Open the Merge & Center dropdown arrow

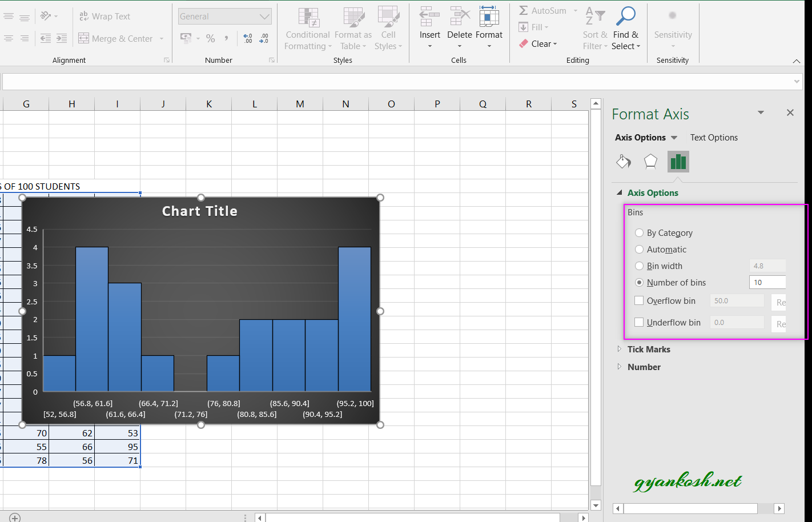coord(162,39)
